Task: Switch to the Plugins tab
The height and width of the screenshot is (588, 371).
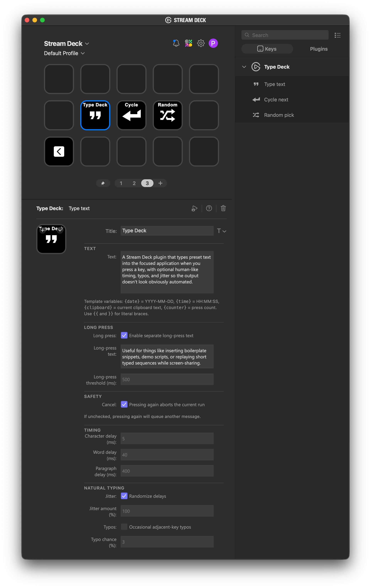Action: pyautogui.click(x=319, y=49)
